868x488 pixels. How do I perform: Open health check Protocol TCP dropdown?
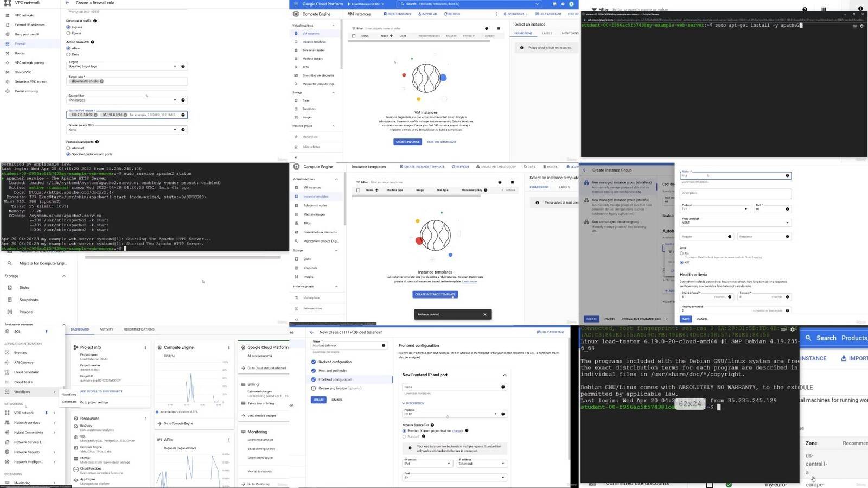(715, 208)
